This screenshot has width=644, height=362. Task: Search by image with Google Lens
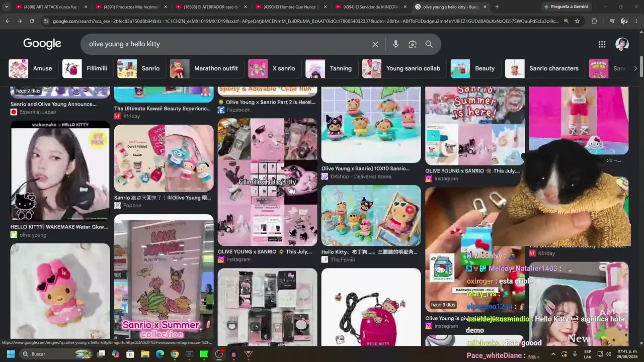(x=413, y=44)
